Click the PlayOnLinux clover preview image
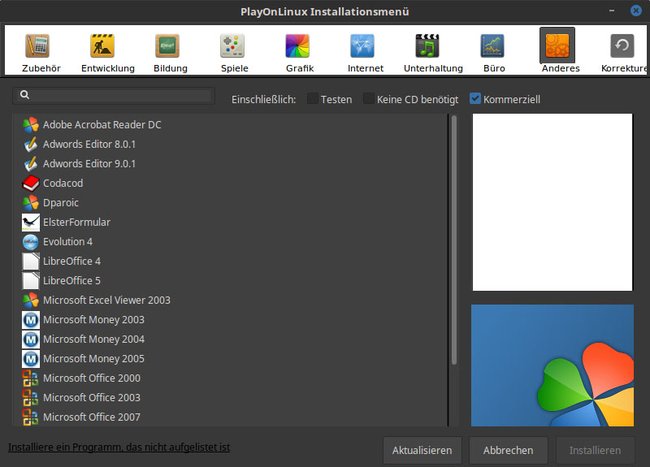650x467 pixels. point(553,365)
